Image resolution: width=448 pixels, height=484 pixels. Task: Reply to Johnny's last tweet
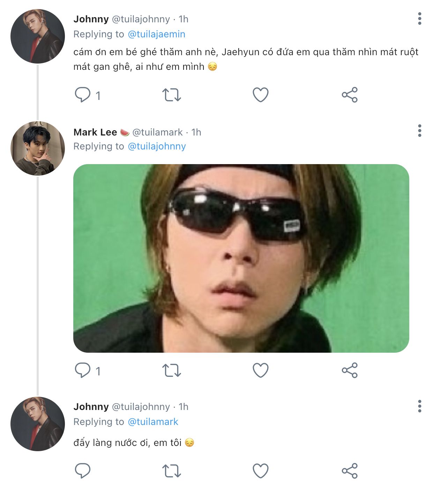[83, 471]
